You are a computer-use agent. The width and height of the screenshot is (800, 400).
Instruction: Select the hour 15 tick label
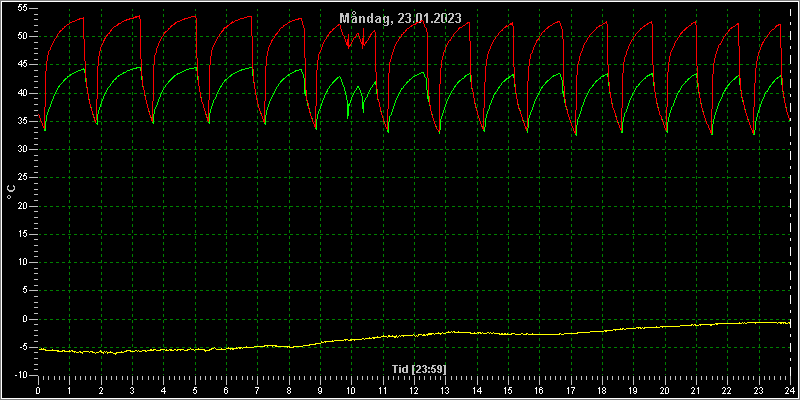point(508,390)
